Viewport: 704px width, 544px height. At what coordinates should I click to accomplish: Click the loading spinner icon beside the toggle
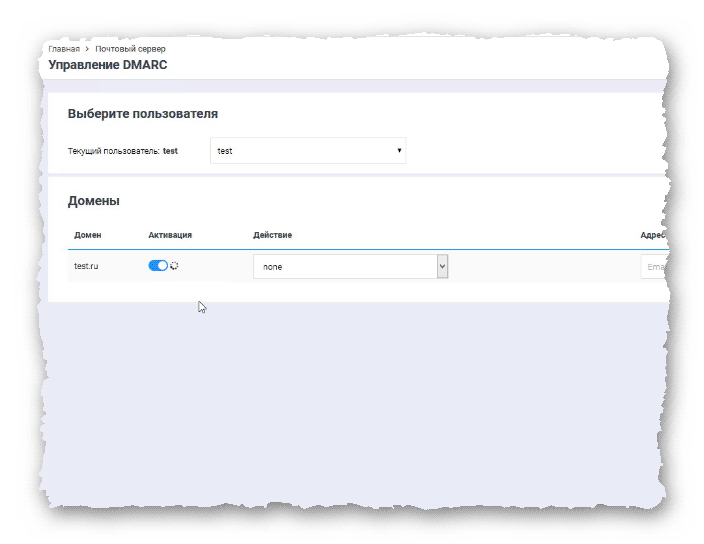tap(174, 266)
